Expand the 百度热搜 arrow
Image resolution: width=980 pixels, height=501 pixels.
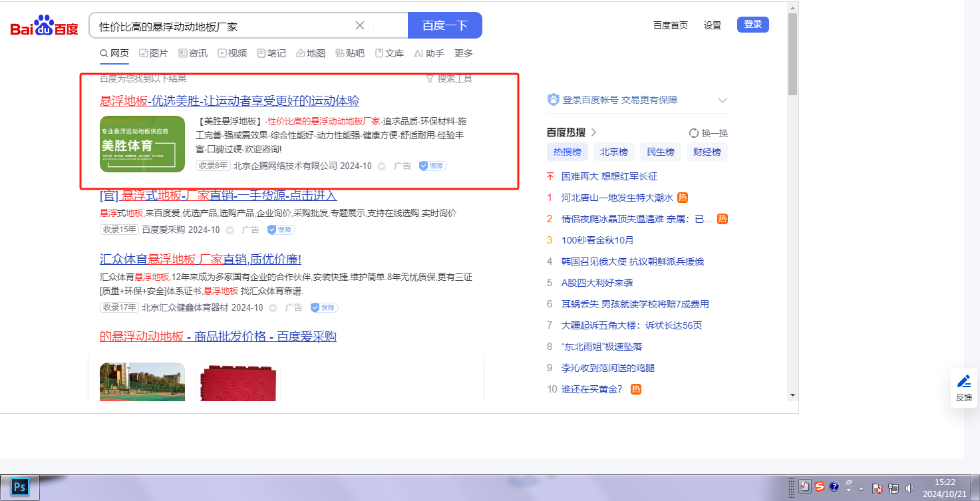click(593, 132)
